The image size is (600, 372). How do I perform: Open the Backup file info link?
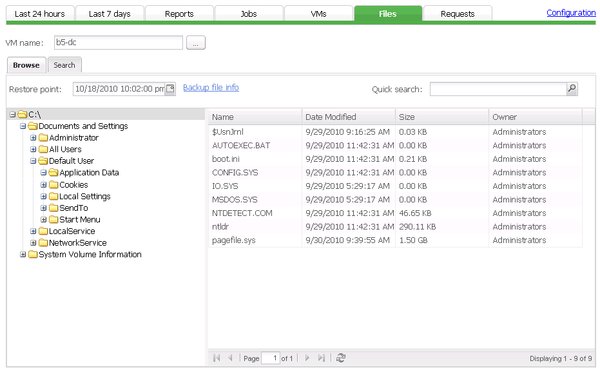pos(211,88)
